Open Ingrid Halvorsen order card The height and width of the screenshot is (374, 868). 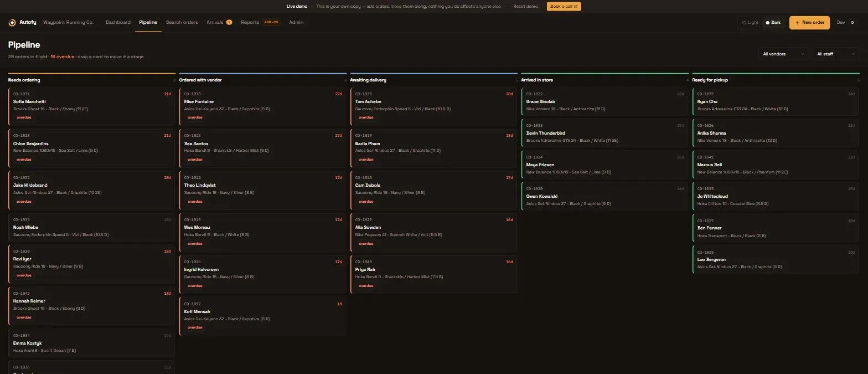tap(263, 274)
